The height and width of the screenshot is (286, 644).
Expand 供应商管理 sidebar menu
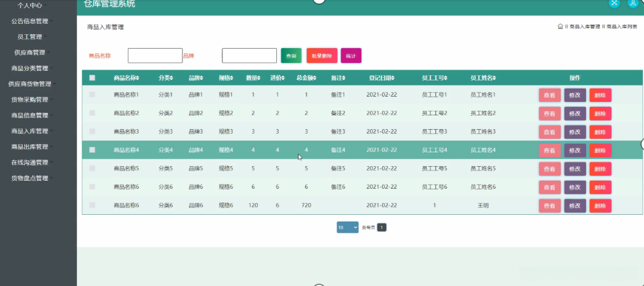point(30,53)
